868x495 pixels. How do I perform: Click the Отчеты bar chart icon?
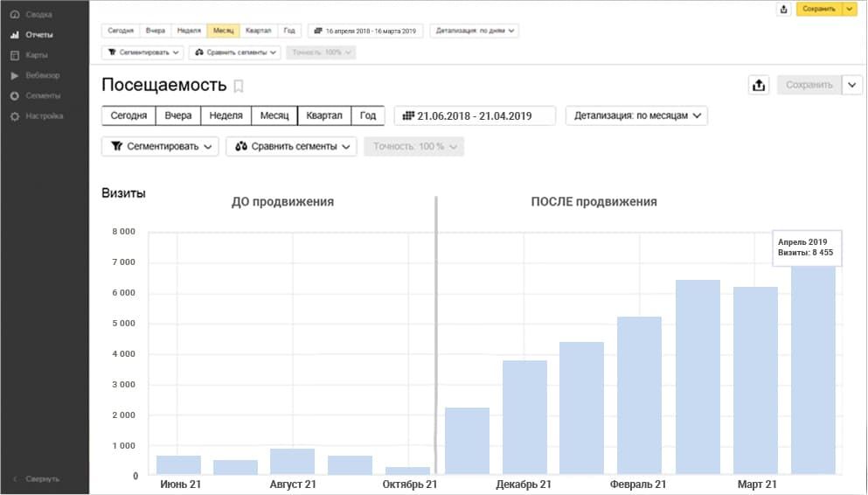point(15,35)
